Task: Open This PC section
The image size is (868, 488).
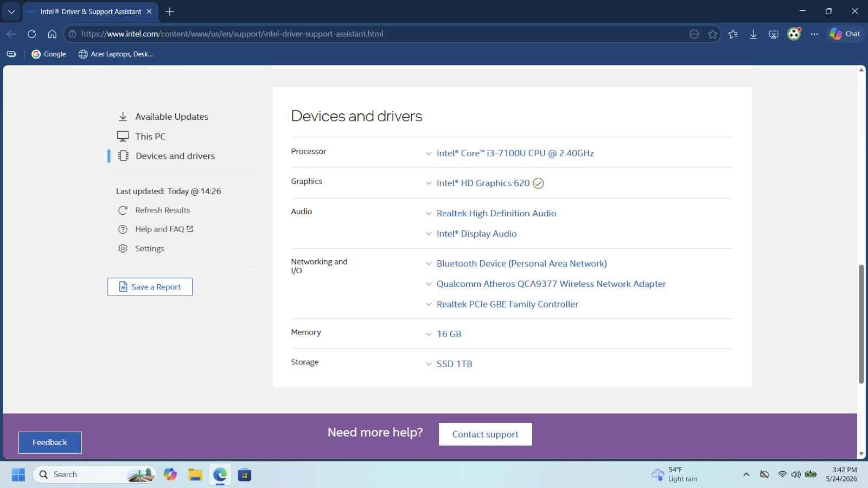Action: 150,137
